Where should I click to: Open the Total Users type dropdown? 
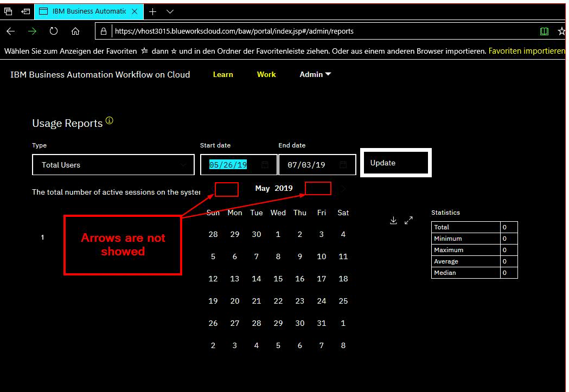click(x=113, y=165)
